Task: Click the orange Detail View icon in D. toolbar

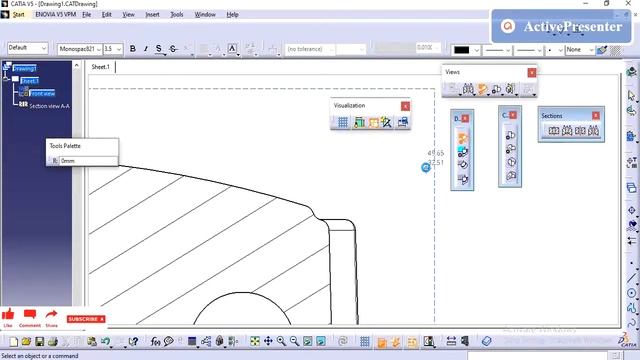Action: (462, 138)
